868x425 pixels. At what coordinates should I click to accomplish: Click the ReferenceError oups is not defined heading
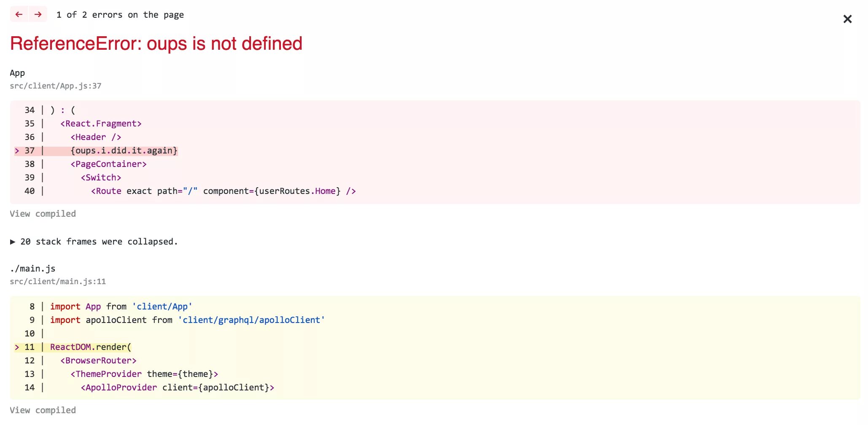coord(156,44)
